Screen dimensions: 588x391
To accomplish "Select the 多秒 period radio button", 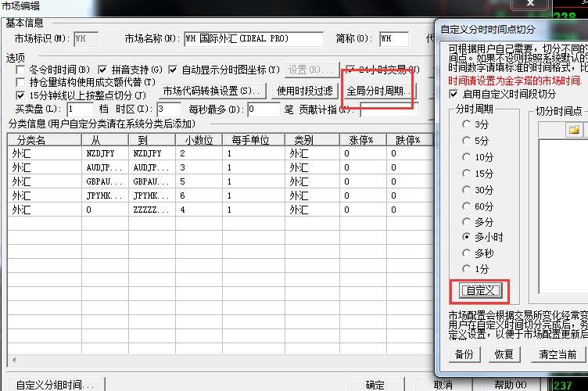I will (466, 253).
